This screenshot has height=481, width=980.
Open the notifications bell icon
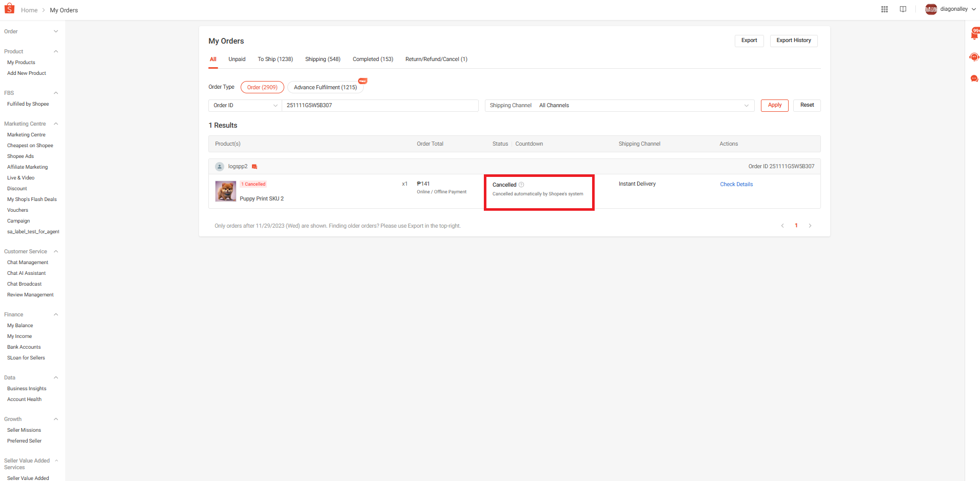point(974,34)
